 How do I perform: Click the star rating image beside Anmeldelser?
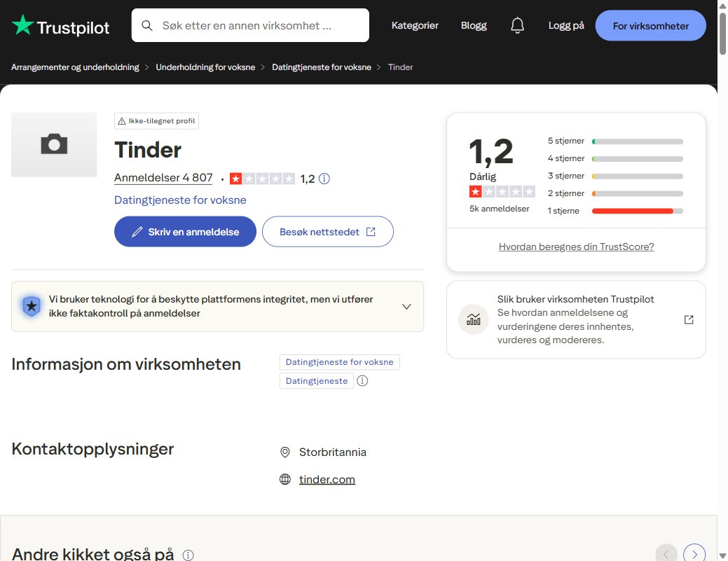[x=262, y=179]
